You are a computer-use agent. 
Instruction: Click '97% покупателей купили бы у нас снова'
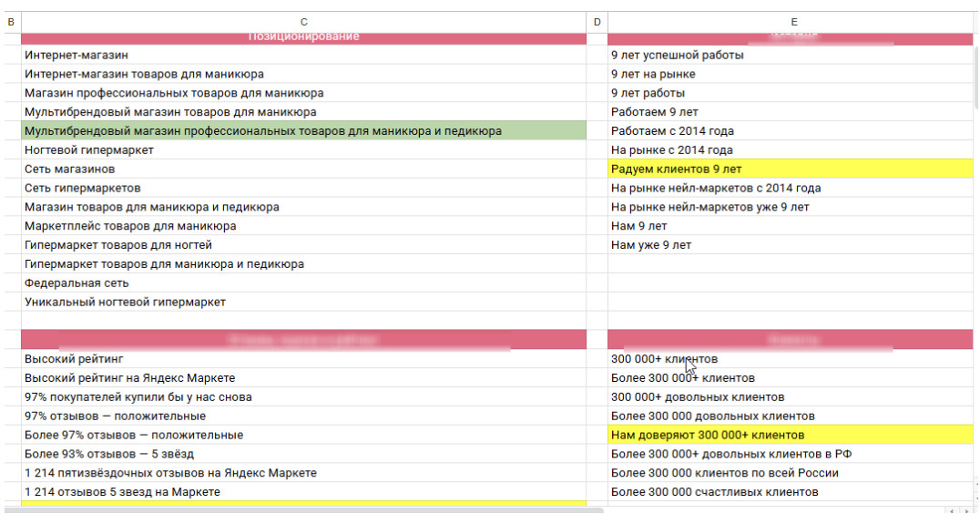point(304,397)
